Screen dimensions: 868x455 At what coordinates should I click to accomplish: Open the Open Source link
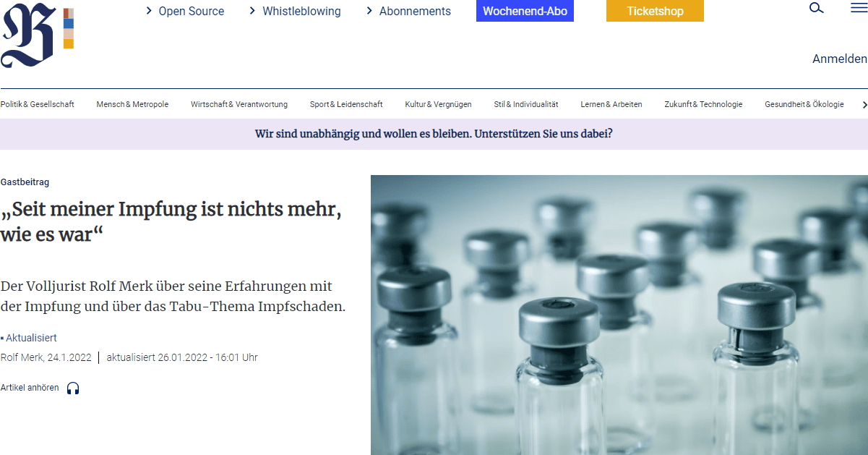[x=191, y=11]
